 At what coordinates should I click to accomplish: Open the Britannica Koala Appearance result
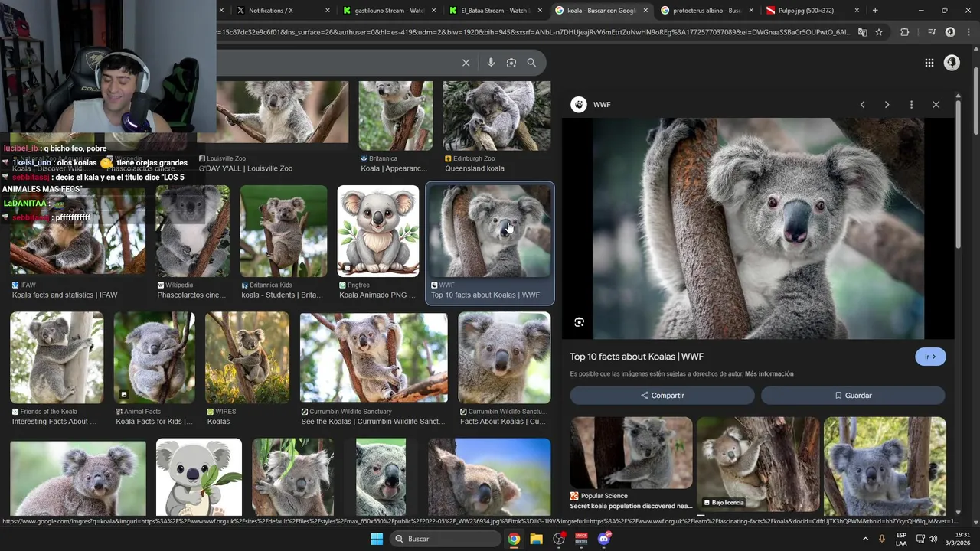(x=394, y=168)
